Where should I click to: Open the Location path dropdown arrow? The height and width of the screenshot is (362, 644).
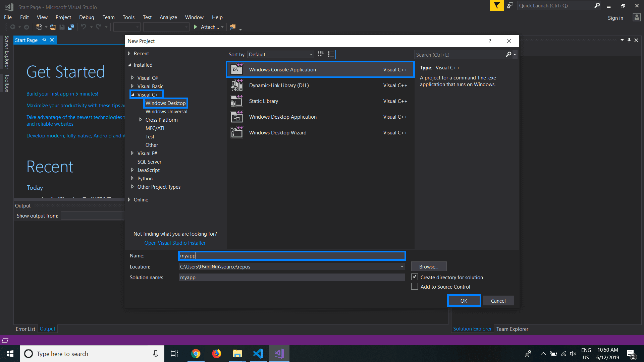point(402,267)
